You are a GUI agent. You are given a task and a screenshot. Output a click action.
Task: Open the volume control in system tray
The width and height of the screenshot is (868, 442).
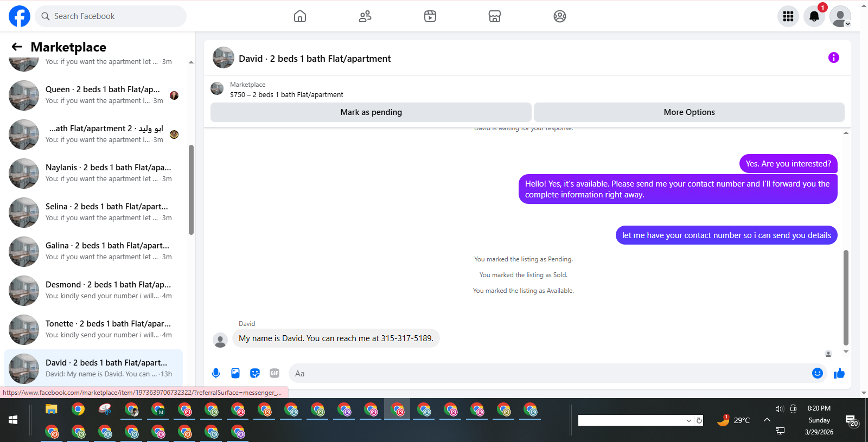780,409
